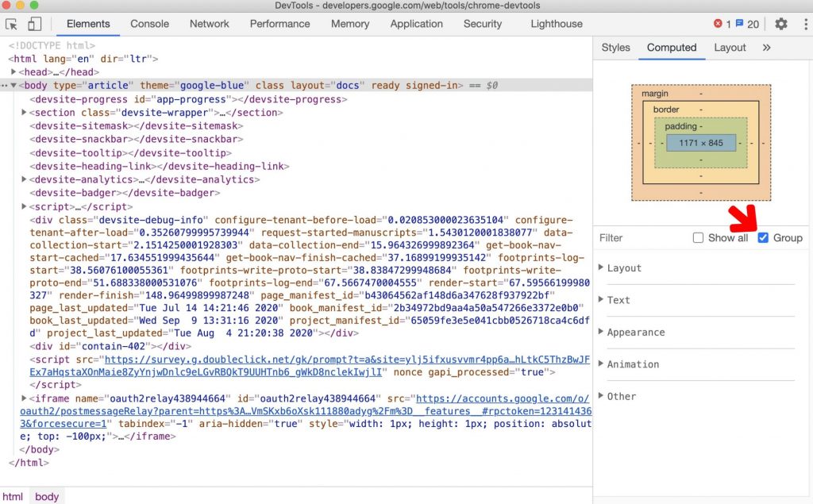Select the closing </body> tag line
This screenshot has width=813, height=504.
[x=40, y=449]
